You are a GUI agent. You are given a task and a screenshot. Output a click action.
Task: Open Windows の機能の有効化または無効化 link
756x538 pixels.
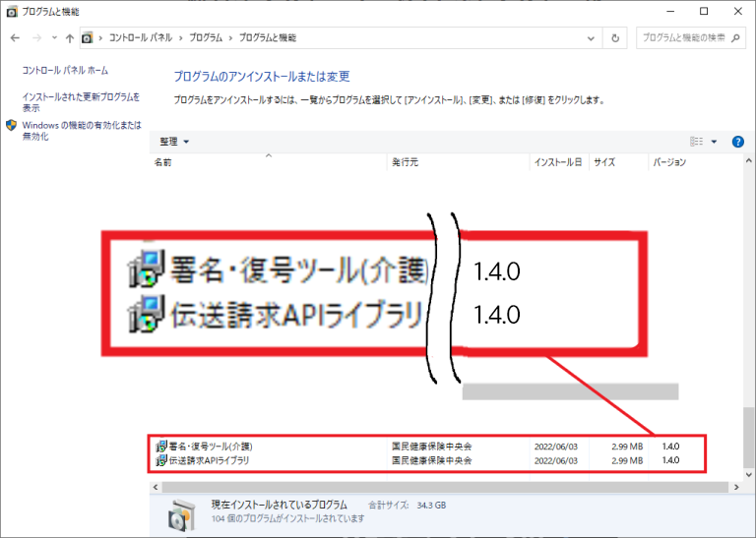pos(82,131)
